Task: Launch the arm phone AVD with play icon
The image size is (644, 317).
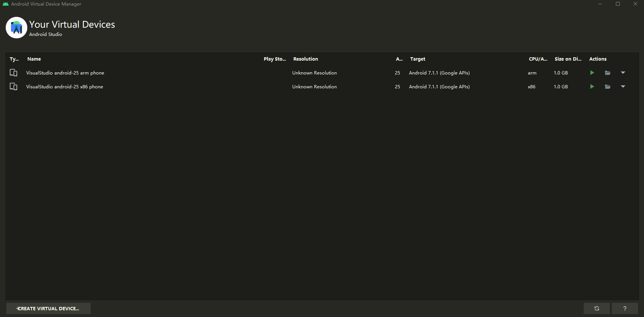Action: [592, 73]
